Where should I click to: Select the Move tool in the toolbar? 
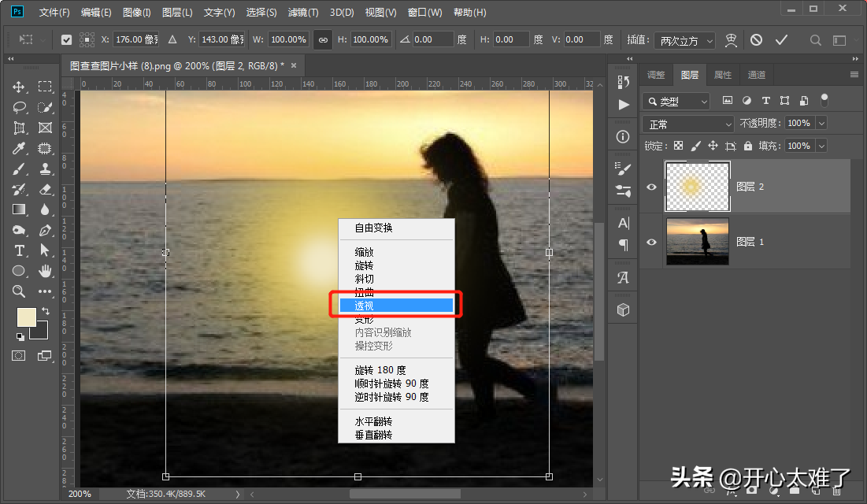click(x=19, y=87)
